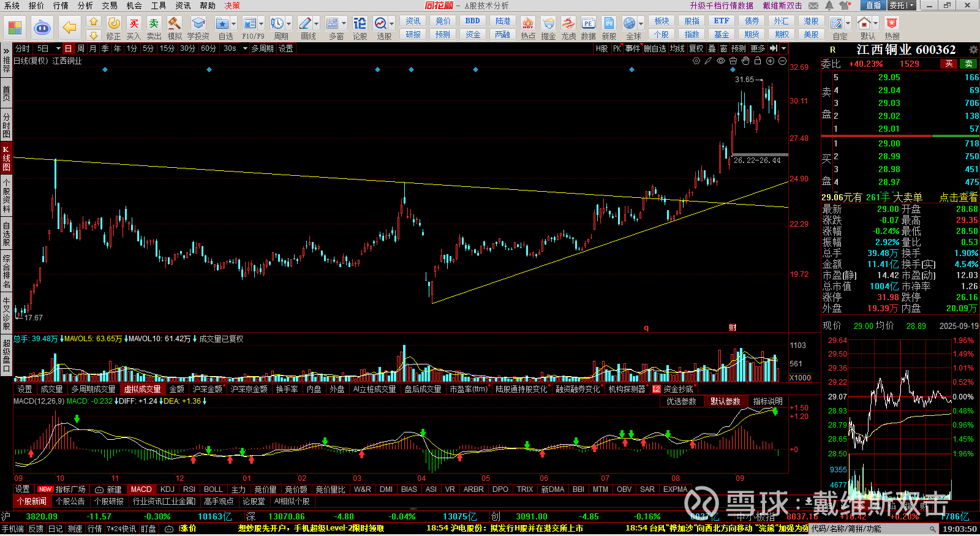Click the 港股 button

click(811, 21)
